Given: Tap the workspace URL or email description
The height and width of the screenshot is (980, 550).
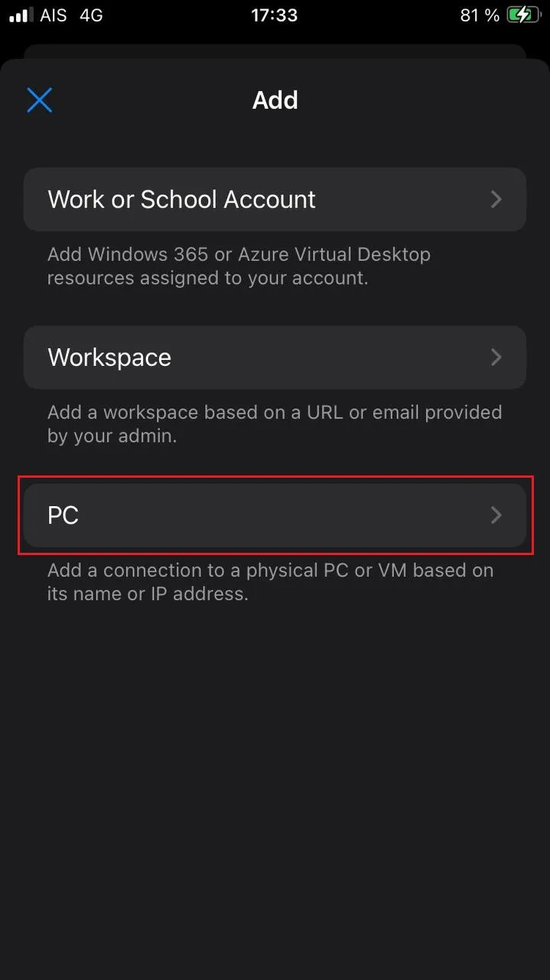Looking at the screenshot, I should tap(274, 424).
